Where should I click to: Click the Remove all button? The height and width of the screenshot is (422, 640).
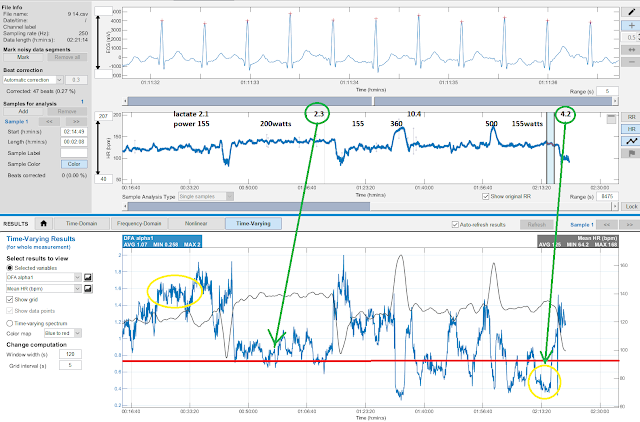coord(67,58)
